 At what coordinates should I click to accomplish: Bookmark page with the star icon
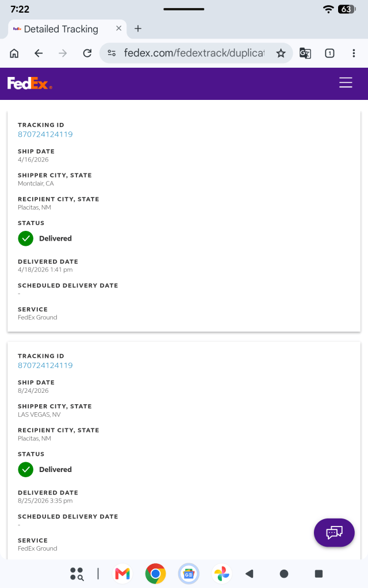281,53
